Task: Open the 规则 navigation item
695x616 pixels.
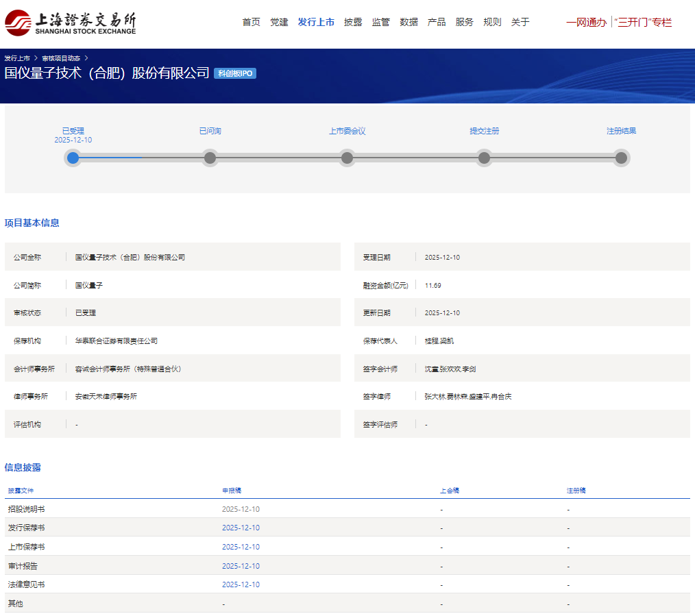Action: tap(492, 22)
